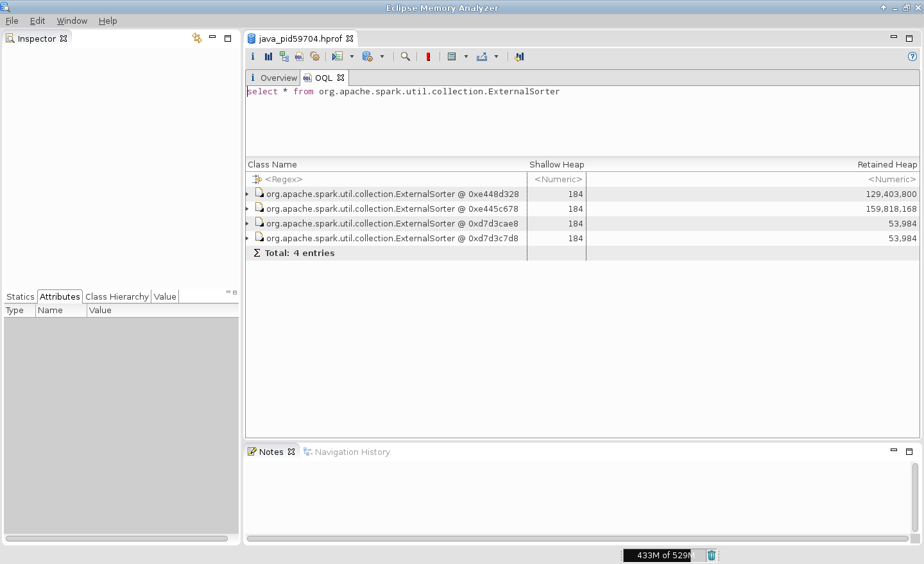The height and width of the screenshot is (564, 924).
Task: Click the Notes horizontal scrollbar
Action: tap(577, 538)
